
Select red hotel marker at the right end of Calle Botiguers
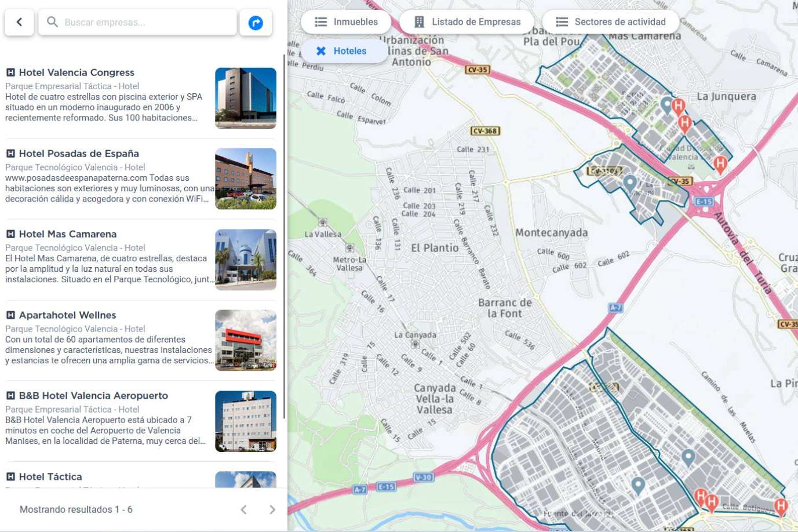click(781, 508)
